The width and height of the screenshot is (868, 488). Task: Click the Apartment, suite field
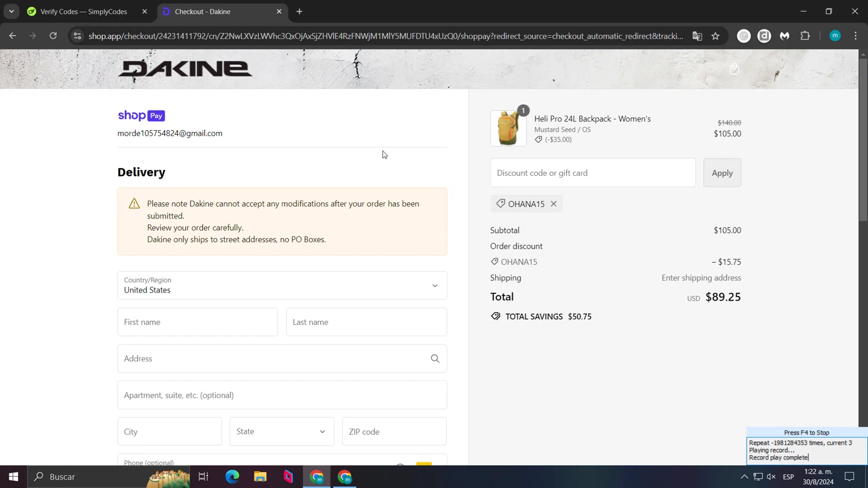(x=282, y=395)
